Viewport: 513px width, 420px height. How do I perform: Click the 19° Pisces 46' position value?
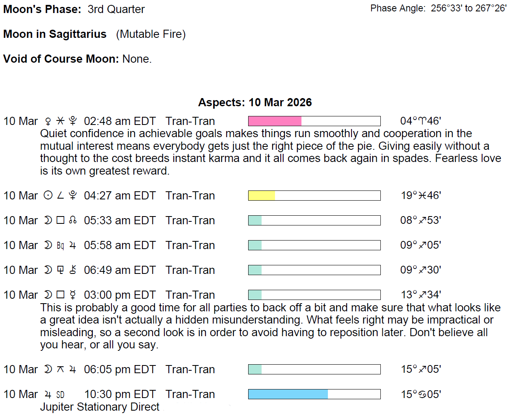coord(421,196)
